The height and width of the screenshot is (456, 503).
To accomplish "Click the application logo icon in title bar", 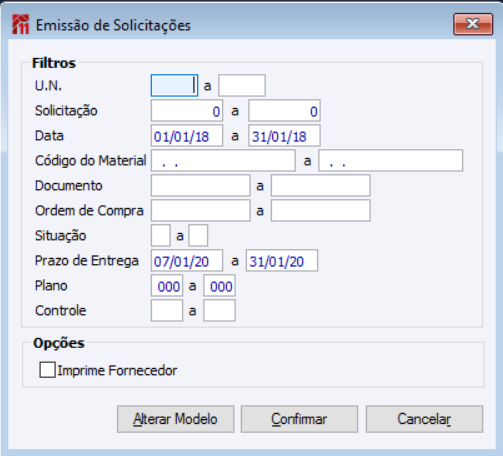I will [21, 24].
